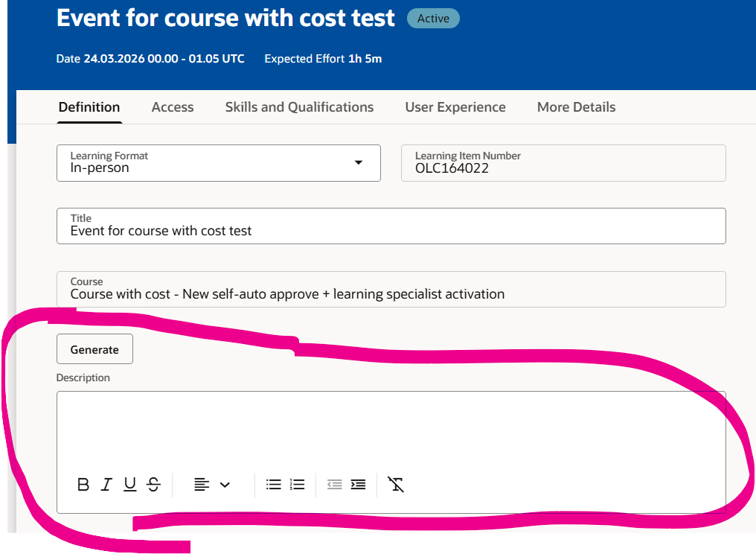Viewport: 756px width, 554px height.
Task: Open the Skills and Qualifications tab
Action: tap(299, 107)
